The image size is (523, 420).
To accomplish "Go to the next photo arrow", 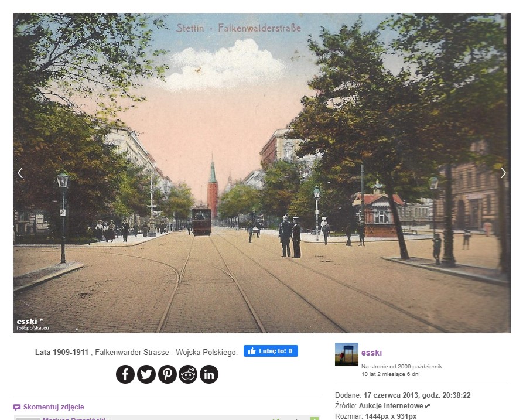I will coord(503,173).
